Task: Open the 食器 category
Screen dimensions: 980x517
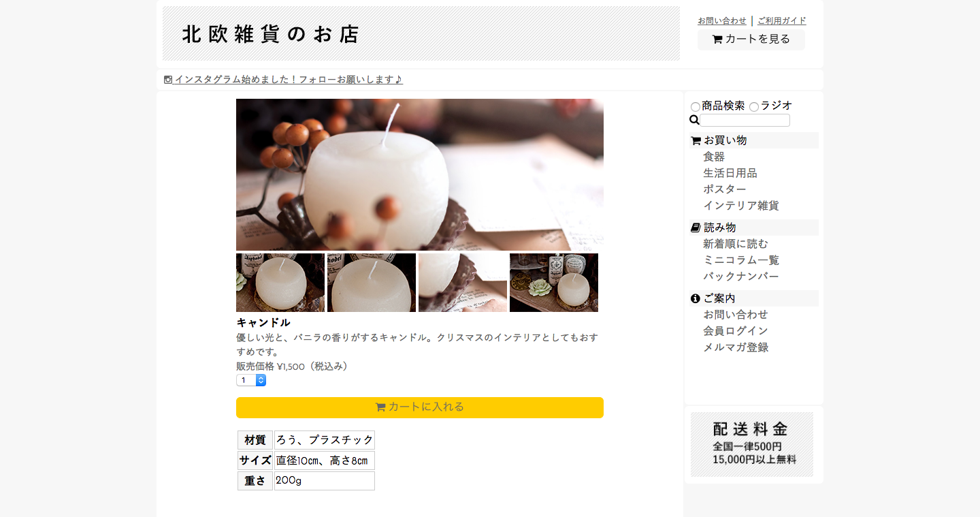Action: 714,157
